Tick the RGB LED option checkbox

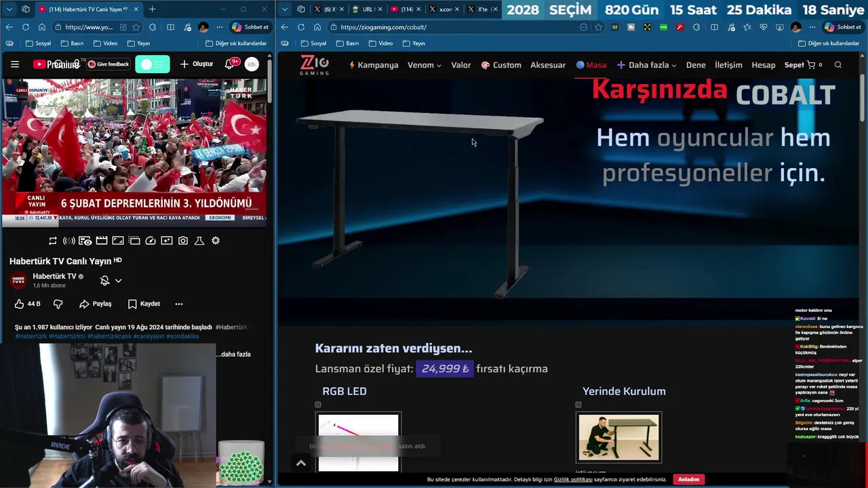tap(318, 405)
